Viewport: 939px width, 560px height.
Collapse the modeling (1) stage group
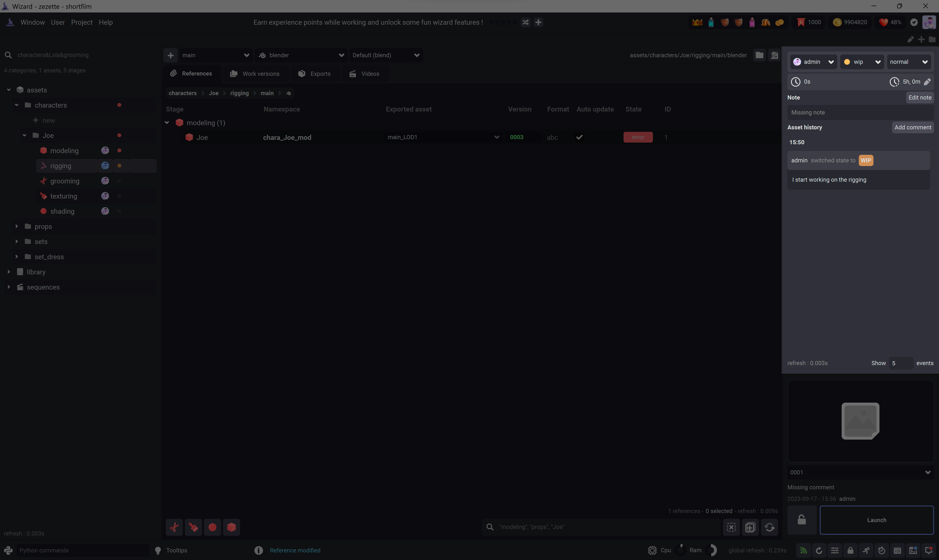click(x=167, y=123)
